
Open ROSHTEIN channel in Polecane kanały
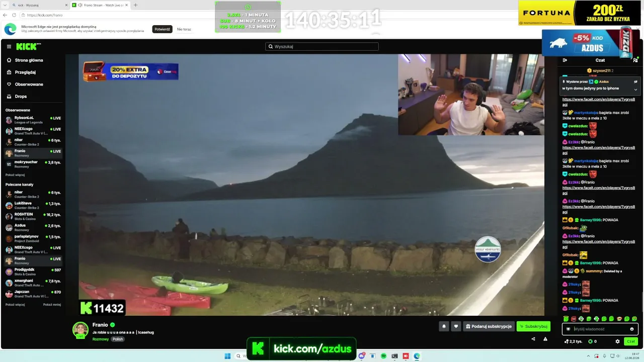(33, 216)
